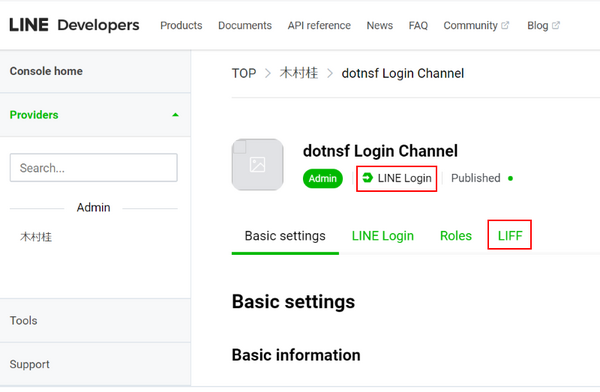Viewport: 600px width, 392px height.
Task: Select Providers in the sidebar
Action: coord(34,115)
